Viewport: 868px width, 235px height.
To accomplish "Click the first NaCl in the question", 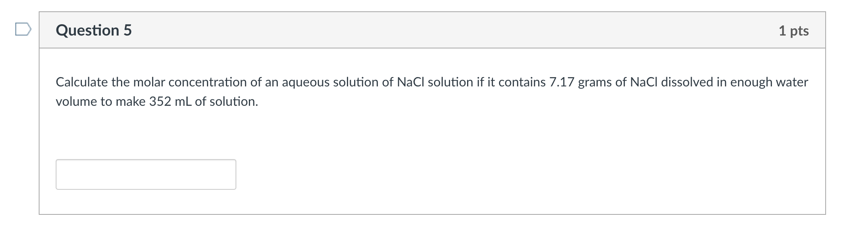I will click(x=411, y=82).
